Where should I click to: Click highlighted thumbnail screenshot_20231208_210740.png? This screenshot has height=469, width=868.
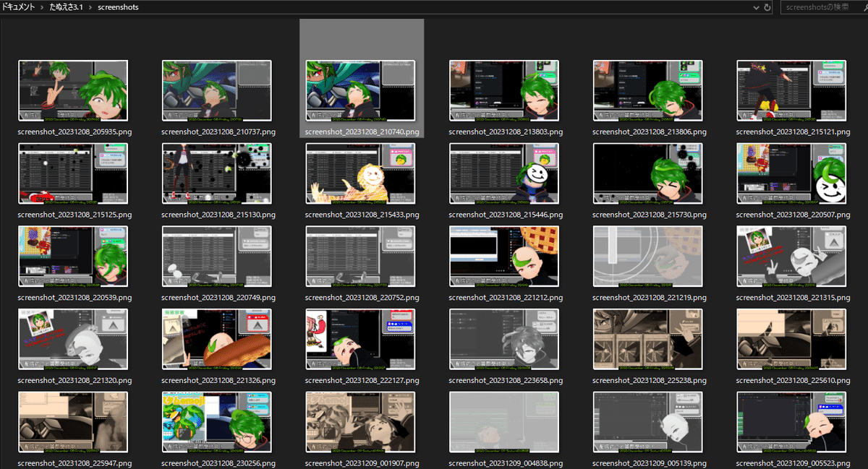360,90
